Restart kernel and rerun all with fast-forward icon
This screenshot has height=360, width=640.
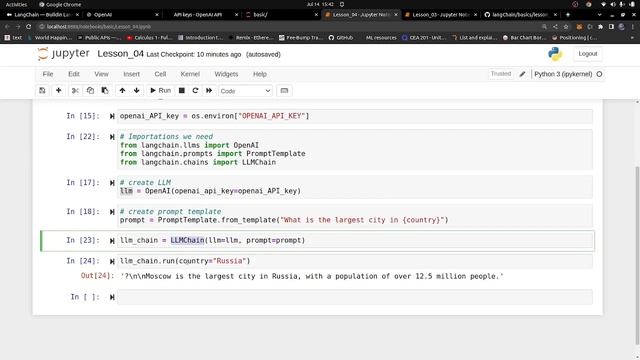(x=209, y=91)
